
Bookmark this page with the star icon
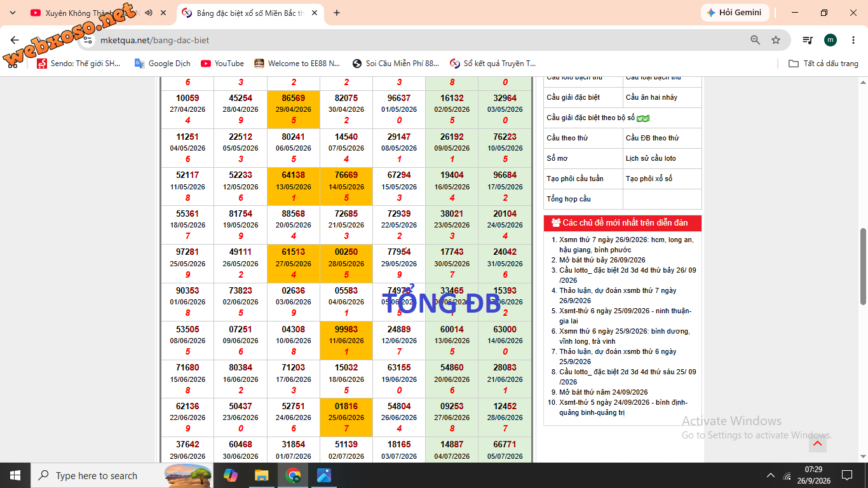click(x=776, y=40)
